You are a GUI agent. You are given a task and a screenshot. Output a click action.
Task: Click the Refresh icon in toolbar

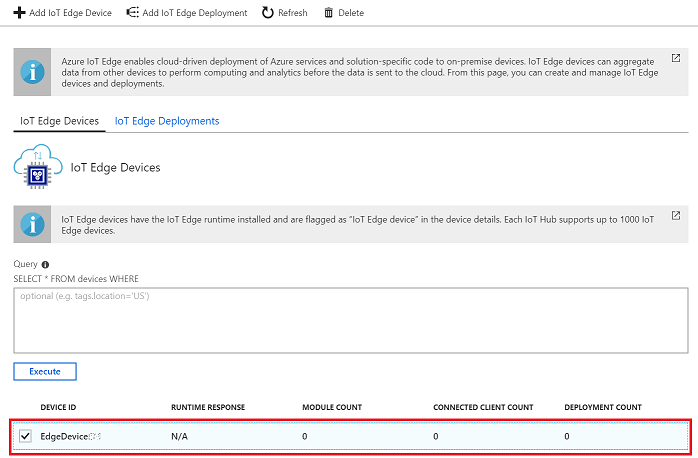tap(267, 13)
